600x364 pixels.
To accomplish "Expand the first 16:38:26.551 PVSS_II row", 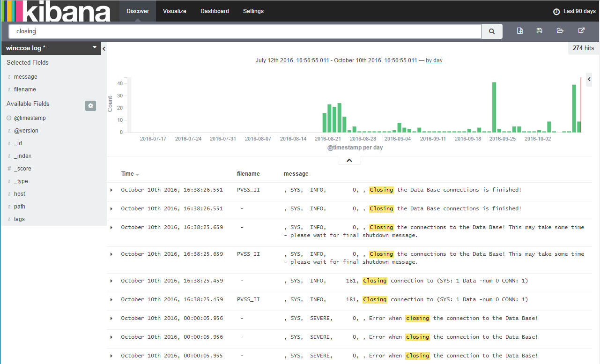I will (111, 190).
